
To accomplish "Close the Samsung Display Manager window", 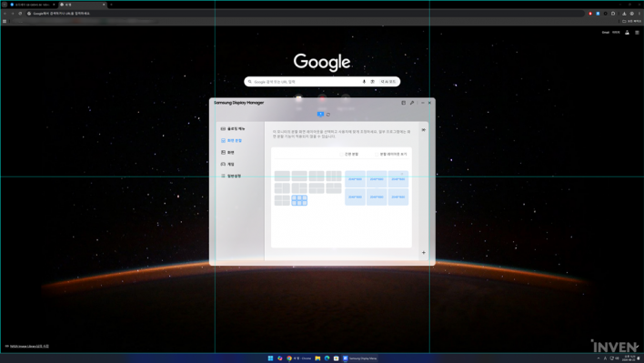I will pyautogui.click(x=429, y=103).
